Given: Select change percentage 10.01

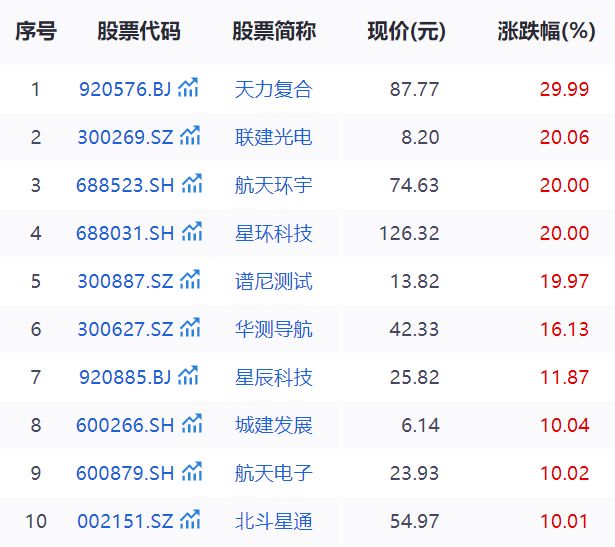Looking at the screenshot, I should point(564,521).
